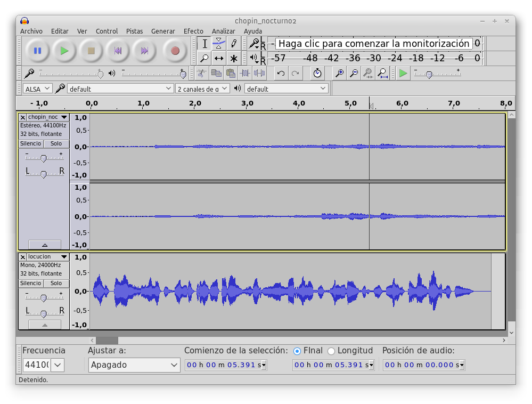
Task: Select the Envelope tool
Action: 219,44
